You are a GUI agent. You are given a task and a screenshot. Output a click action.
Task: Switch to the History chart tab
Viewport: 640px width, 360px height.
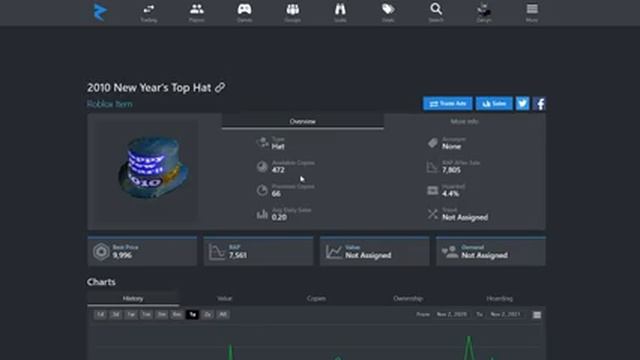[133, 298]
